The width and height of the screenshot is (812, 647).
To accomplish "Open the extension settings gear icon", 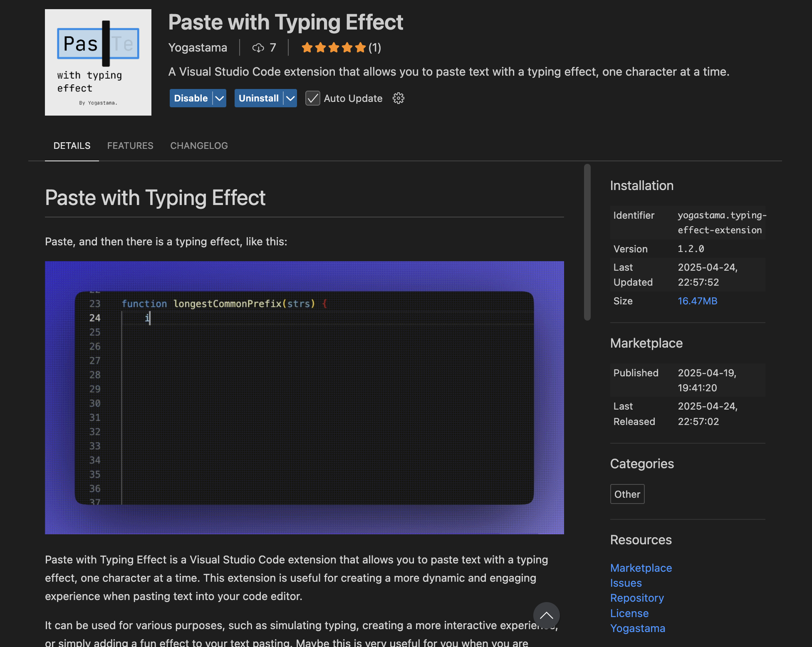I will point(399,98).
